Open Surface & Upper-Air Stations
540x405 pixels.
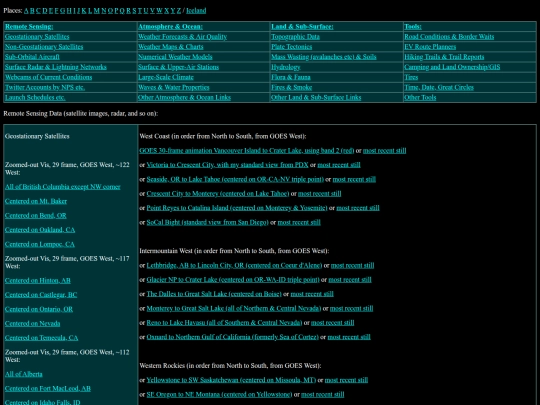coord(178,67)
